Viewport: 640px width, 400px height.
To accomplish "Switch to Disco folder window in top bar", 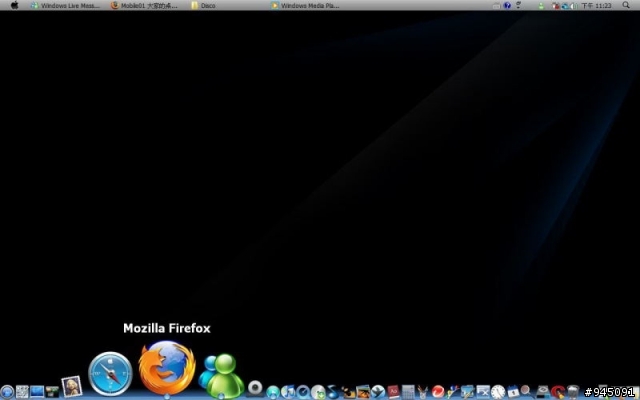I will click(203, 6).
